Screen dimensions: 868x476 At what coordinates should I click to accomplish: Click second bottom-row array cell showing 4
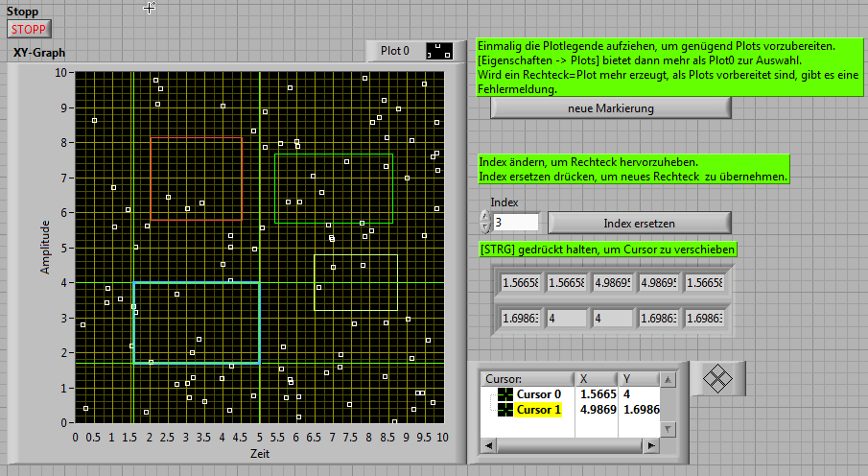pyautogui.click(x=566, y=318)
